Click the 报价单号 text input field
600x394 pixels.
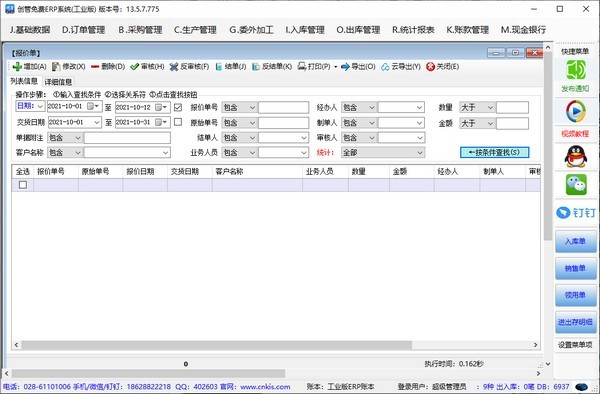pos(284,107)
